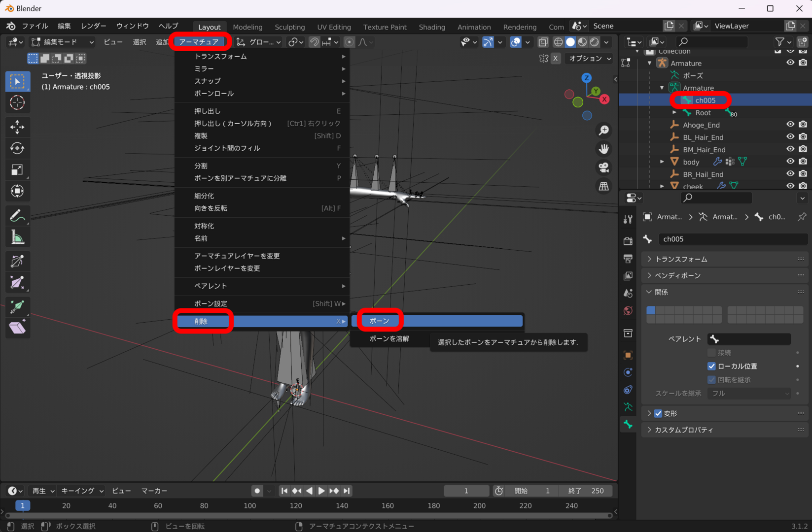Select the ch005 bone in outliner

click(705, 100)
